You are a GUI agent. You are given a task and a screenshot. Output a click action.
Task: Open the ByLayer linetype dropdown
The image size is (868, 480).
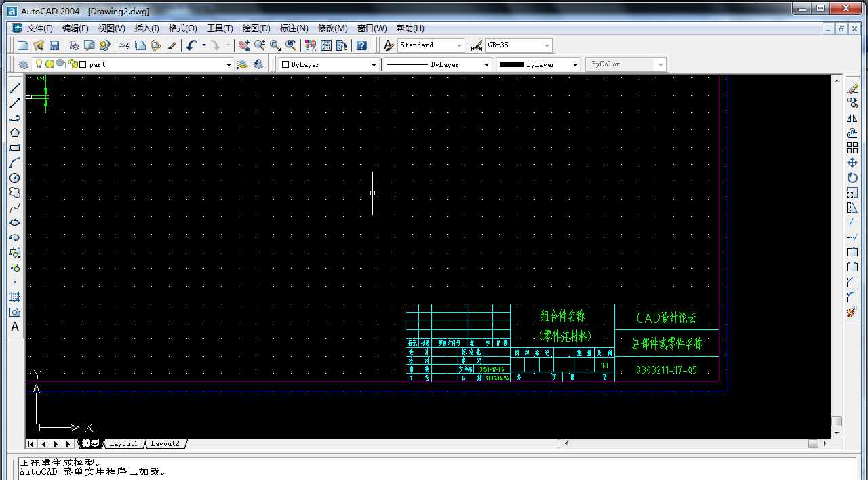click(x=486, y=64)
